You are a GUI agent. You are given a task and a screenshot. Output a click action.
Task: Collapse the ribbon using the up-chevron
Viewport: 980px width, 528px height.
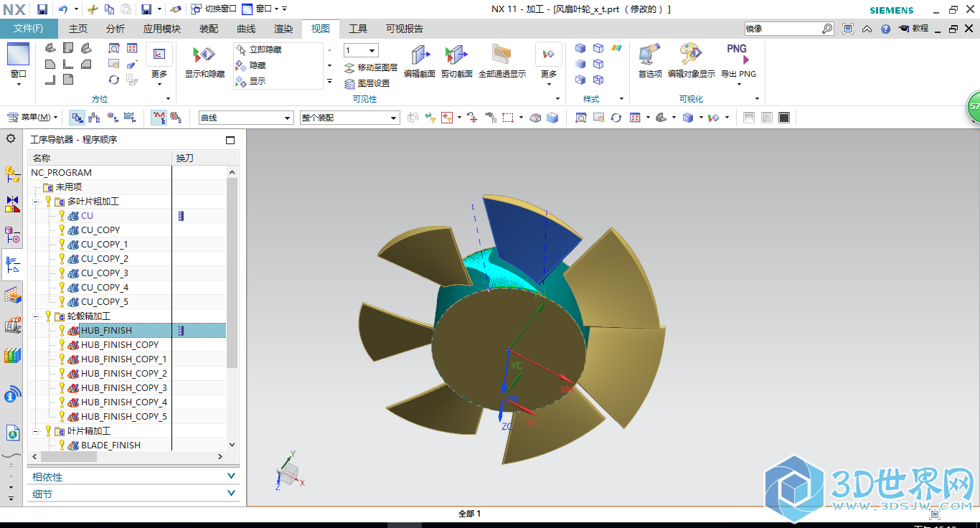[x=867, y=29]
